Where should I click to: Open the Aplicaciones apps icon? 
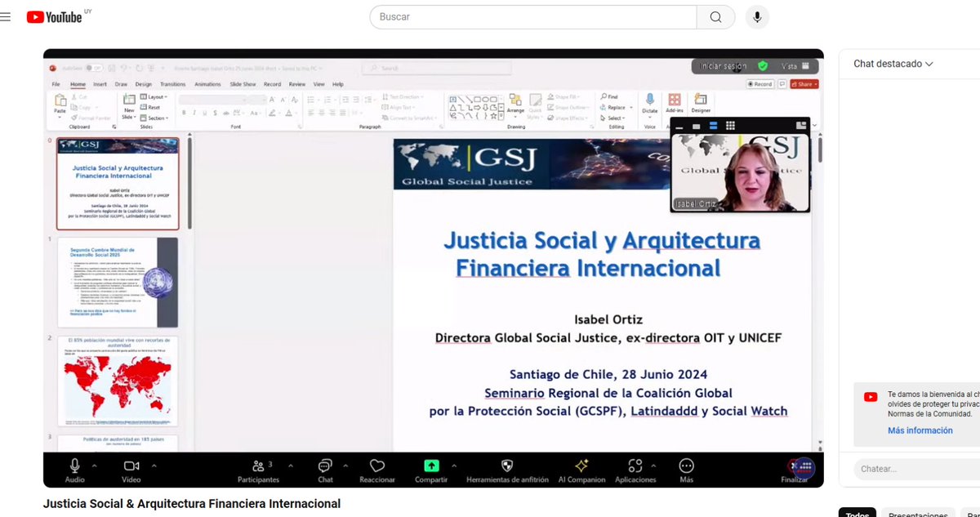(635, 466)
